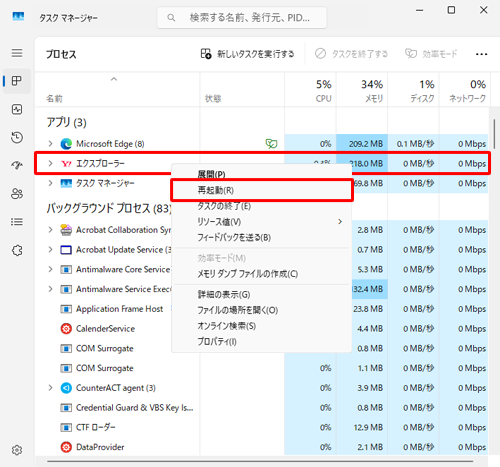
Task: Select the Processes sidebar icon
Action: point(17,81)
